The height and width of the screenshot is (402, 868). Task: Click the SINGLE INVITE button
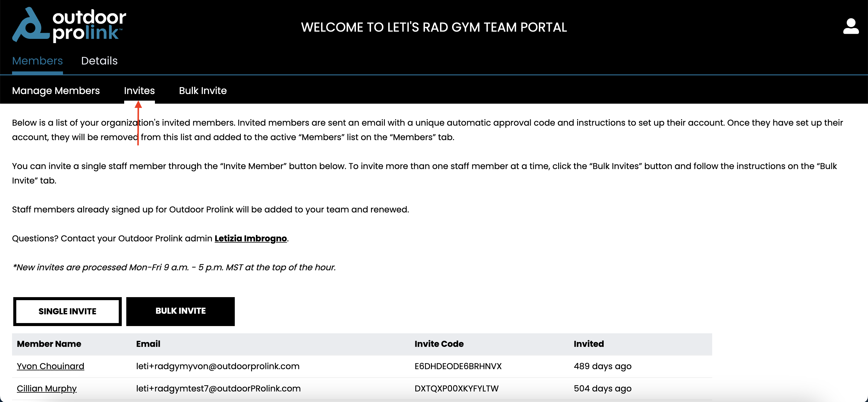click(x=67, y=311)
